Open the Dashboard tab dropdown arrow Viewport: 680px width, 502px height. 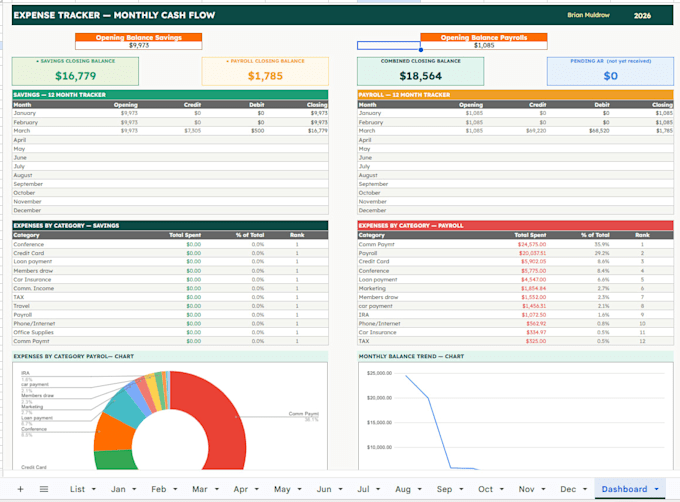(x=657, y=489)
